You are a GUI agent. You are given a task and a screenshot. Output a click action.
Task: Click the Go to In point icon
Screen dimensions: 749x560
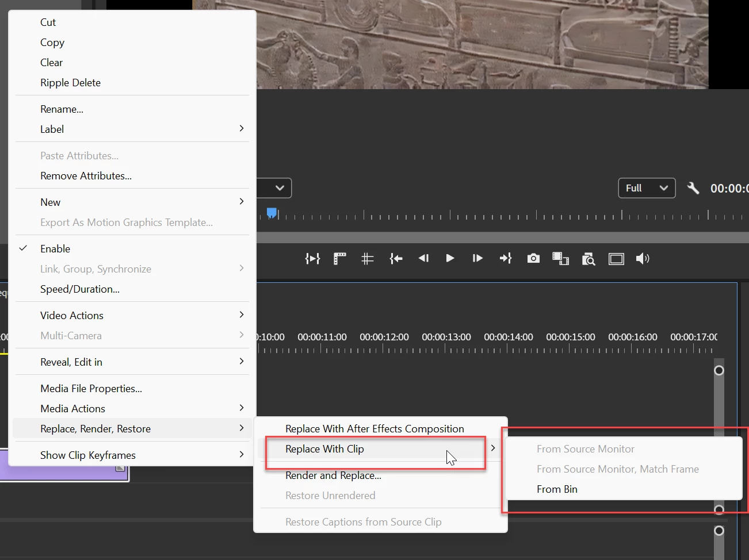396,259
